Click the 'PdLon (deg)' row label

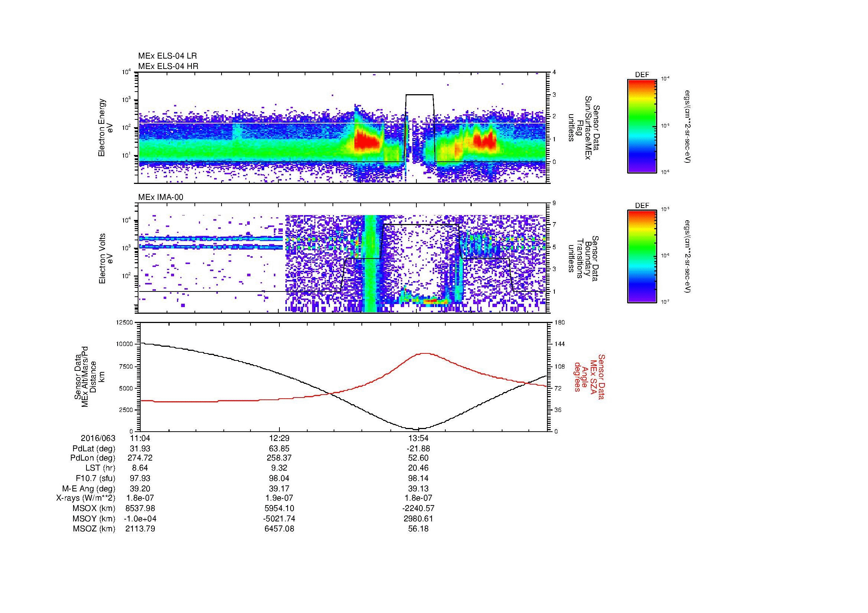pos(93,458)
